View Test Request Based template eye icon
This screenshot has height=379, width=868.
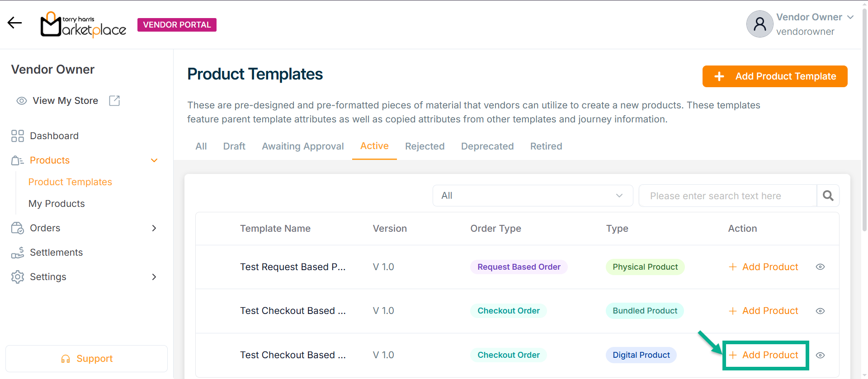click(820, 267)
